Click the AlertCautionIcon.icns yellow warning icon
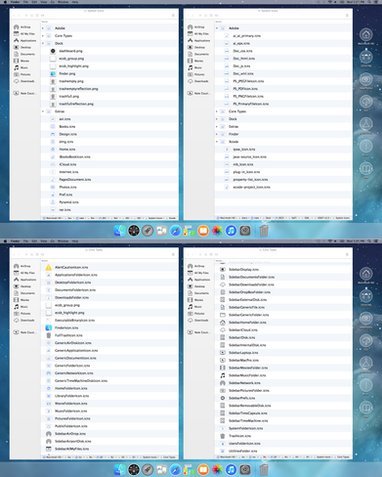The image size is (382, 477). (49, 267)
